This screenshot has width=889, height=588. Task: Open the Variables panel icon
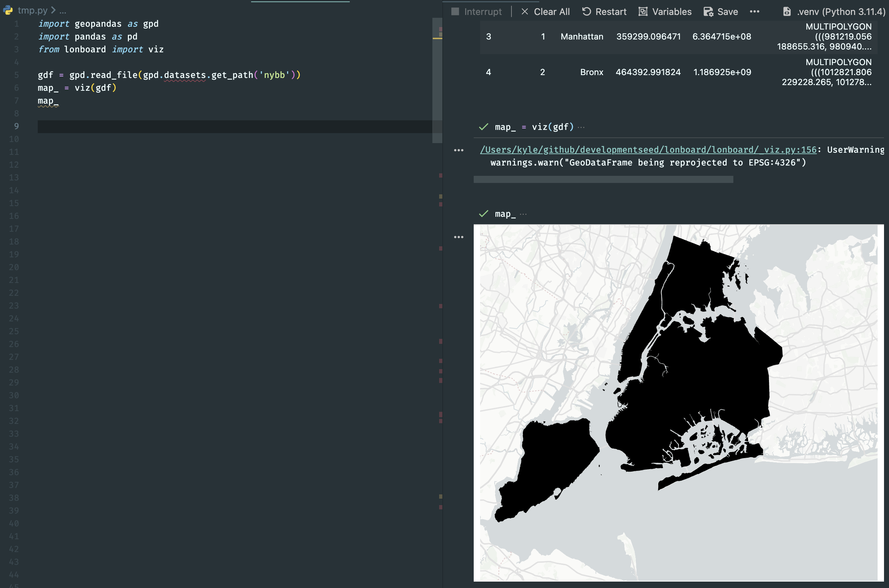(643, 11)
